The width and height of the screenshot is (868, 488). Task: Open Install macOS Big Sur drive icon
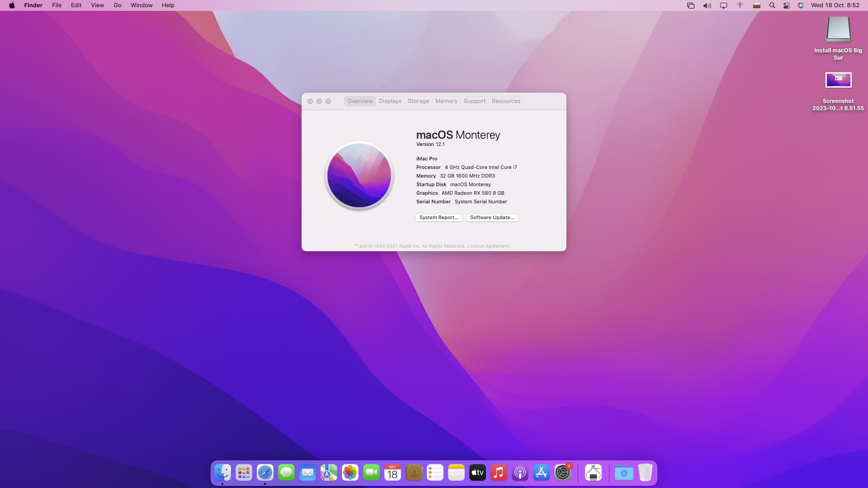coord(838,29)
